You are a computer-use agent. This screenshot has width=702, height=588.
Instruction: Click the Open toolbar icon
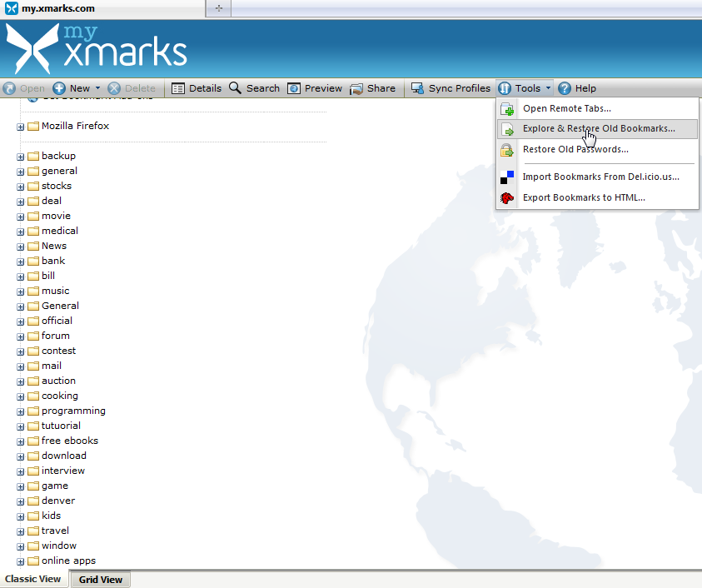[9, 88]
